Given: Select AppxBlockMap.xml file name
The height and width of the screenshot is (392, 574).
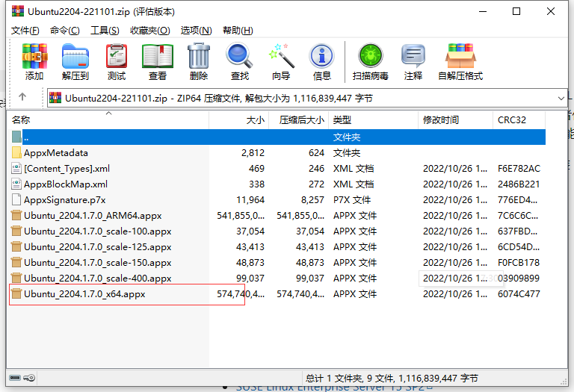Looking at the screenshot, I should [66, 184].
